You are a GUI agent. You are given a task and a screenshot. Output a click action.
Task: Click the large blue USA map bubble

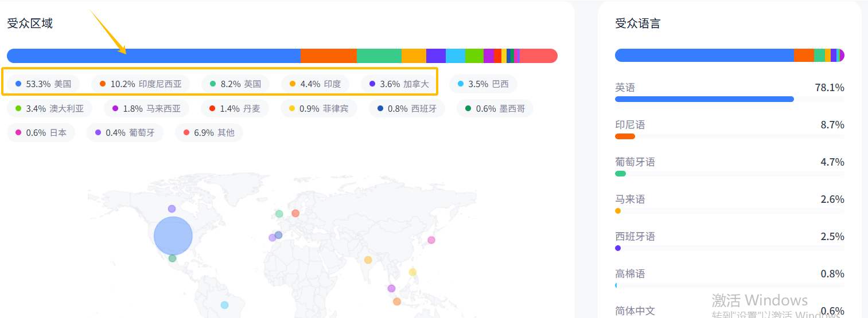173,235
